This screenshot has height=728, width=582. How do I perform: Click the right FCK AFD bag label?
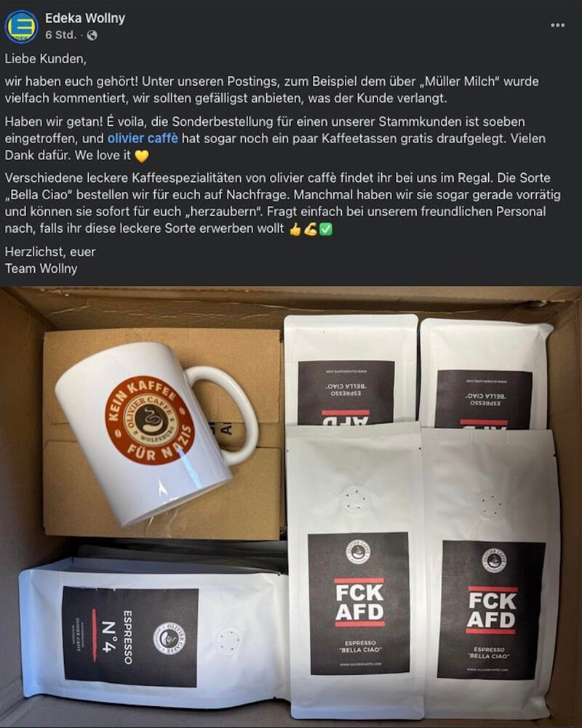490,611
